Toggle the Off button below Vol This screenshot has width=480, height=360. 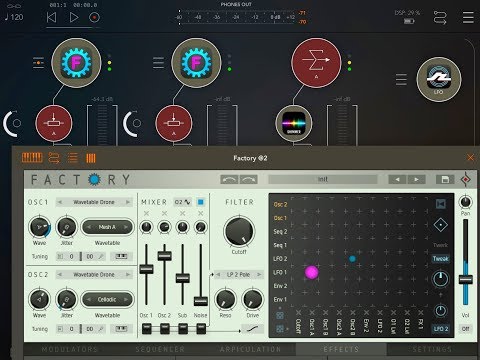click(465, 329)
